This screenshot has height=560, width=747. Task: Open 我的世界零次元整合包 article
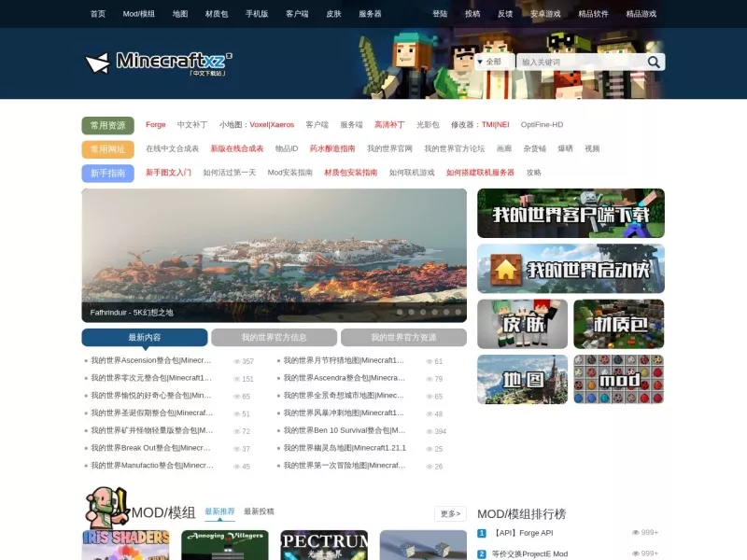pos(151,378)
